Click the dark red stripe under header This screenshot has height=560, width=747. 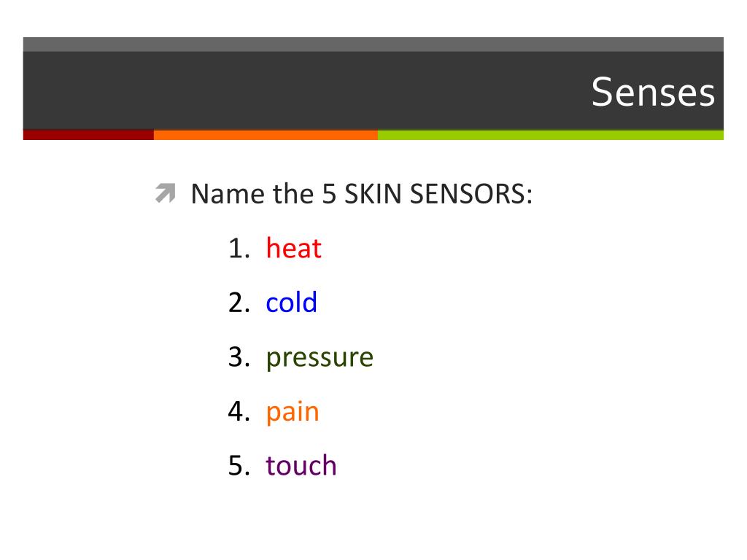[x=88, y=135]
